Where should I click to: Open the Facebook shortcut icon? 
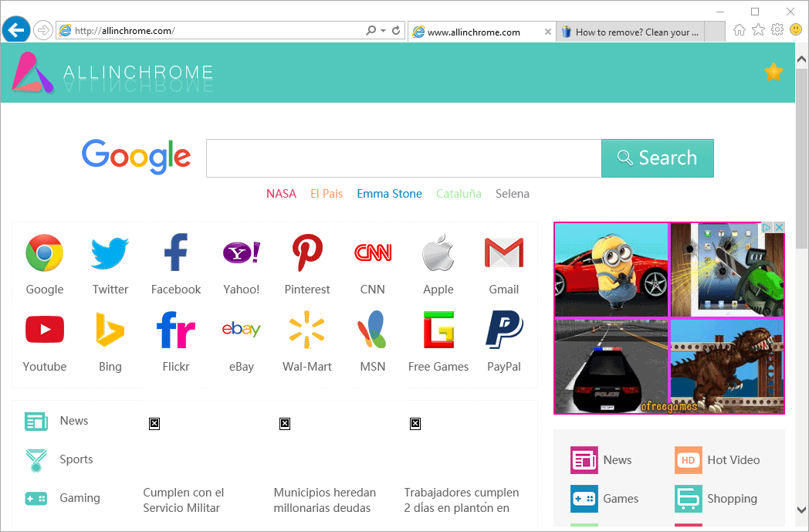(176, 252)
